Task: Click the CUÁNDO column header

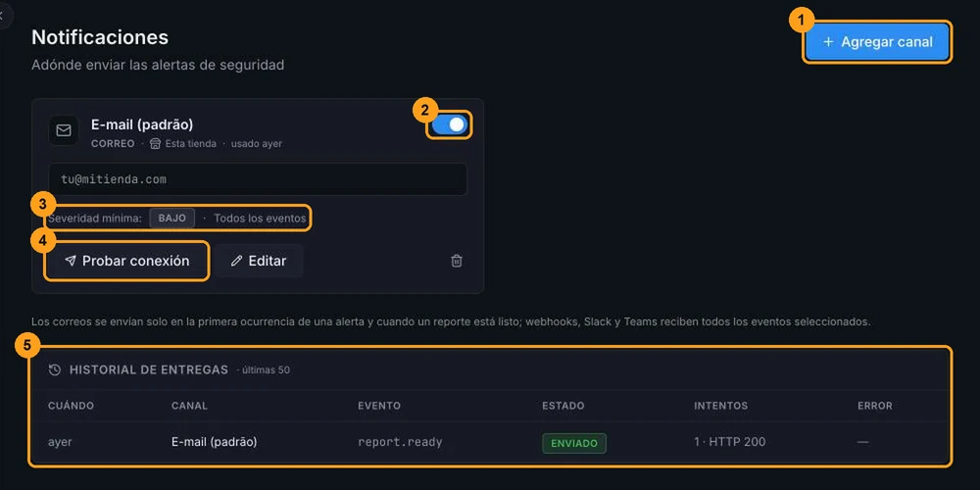Action: pyautogui.click(x=72, y=406)
